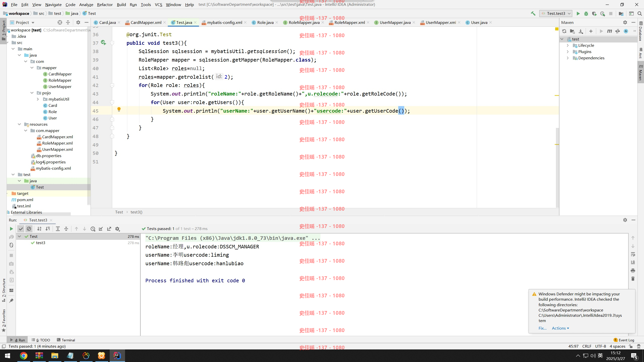Export test results icon
644x362 pixels.
pos(109,229)
